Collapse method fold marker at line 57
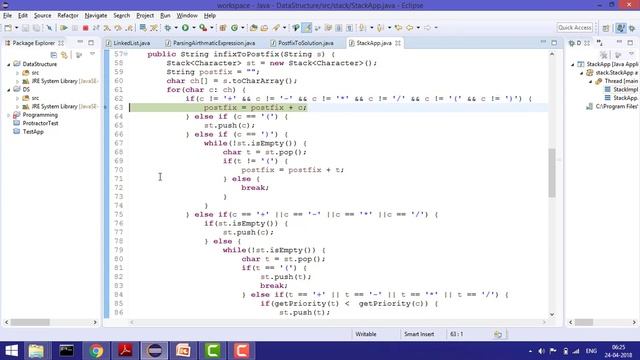 click(x=126, y=54)
